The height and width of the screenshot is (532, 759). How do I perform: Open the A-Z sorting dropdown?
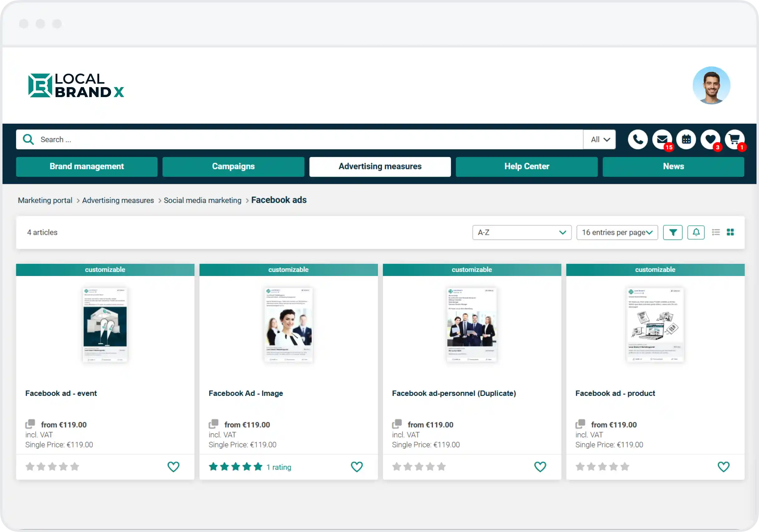pyautogui.click(x=522, y=233)
